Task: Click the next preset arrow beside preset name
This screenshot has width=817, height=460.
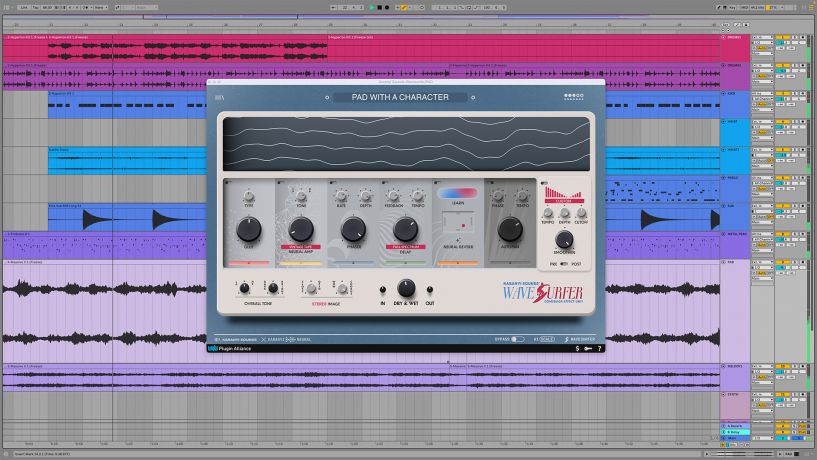Action: (474, 97)
